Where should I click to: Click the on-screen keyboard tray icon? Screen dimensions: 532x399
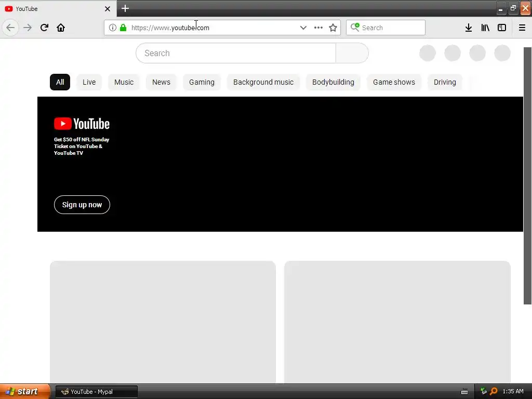(464, 392)
